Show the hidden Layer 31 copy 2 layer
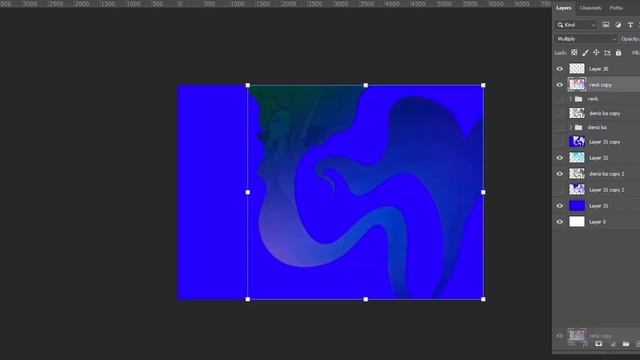 tap(560, 190)
